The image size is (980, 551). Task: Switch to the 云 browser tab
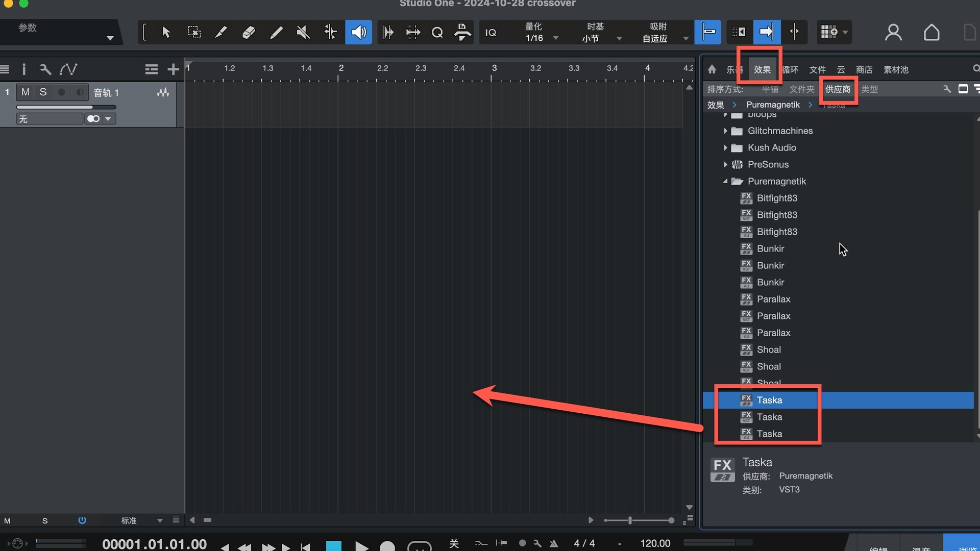(x=841, y=69)
